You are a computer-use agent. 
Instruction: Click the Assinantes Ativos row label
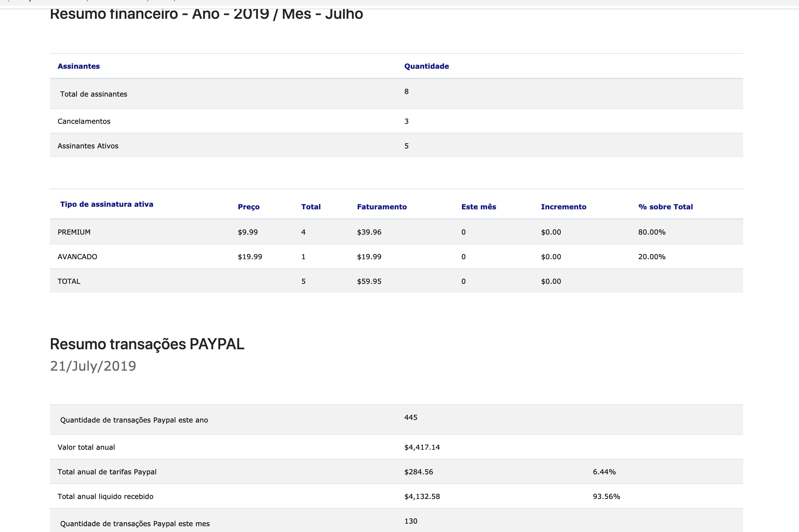pos(88,146)
